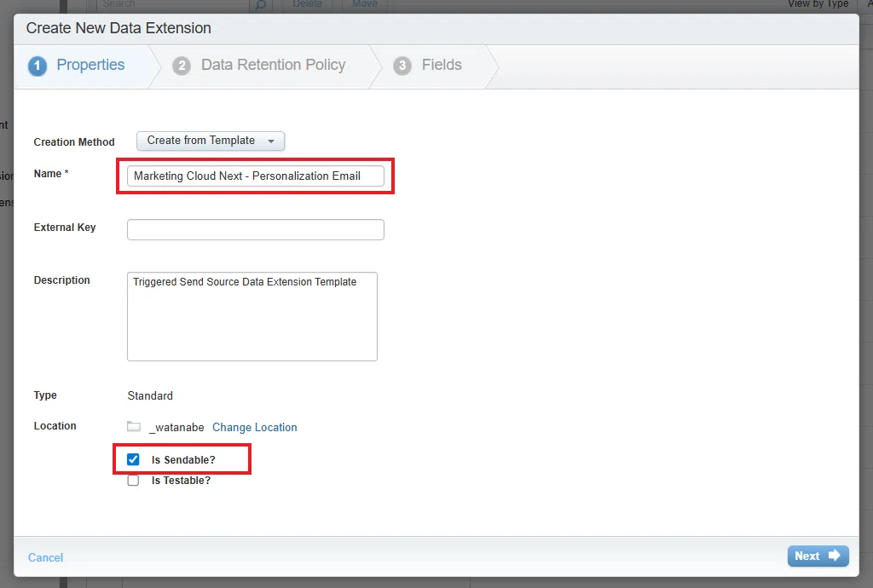The height and width of the screenshot is (588, 873).
Task: Click the 'Standard' type value
Action: tap(150, 395)
